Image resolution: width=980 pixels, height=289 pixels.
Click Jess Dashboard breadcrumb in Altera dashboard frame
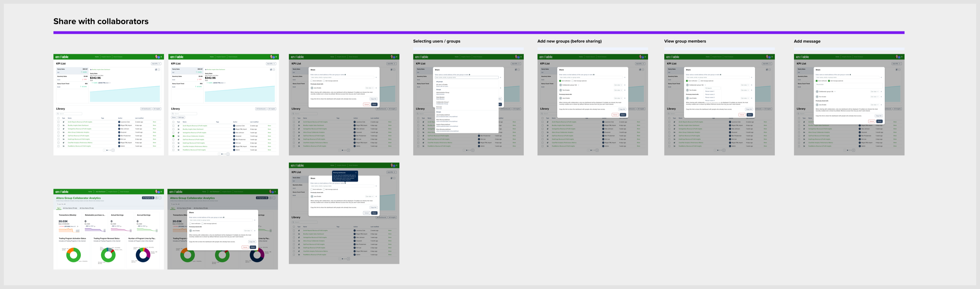coord(100,192)
